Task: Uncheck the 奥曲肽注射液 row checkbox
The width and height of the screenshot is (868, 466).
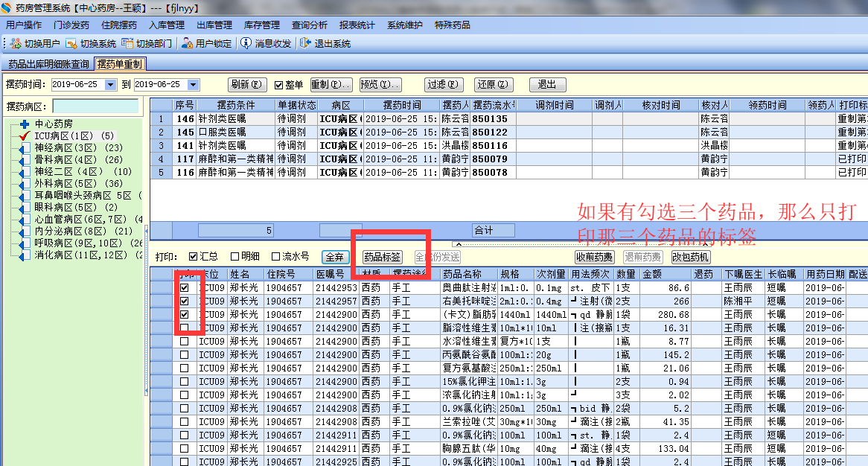Action: tap(185, 288)
